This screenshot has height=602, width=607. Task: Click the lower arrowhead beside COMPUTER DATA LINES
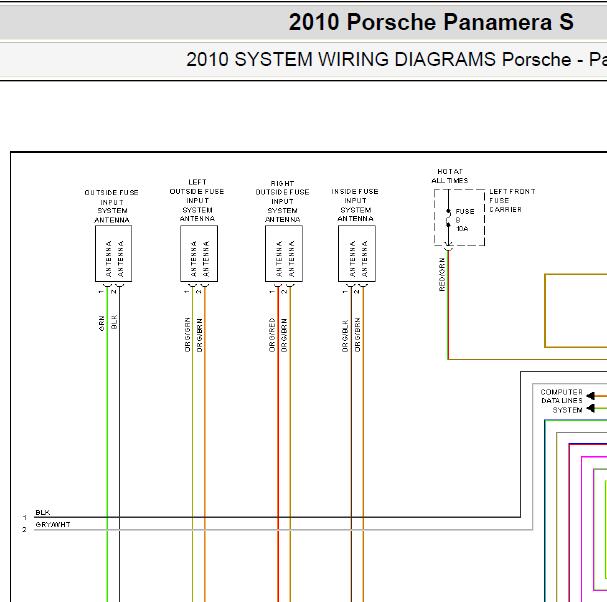tap(591, 408)
